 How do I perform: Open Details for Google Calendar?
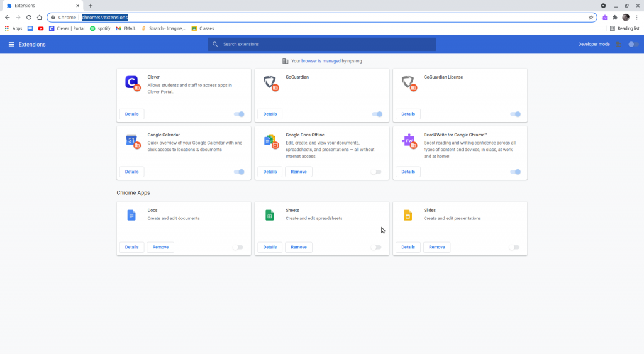[x=132, y=172]
